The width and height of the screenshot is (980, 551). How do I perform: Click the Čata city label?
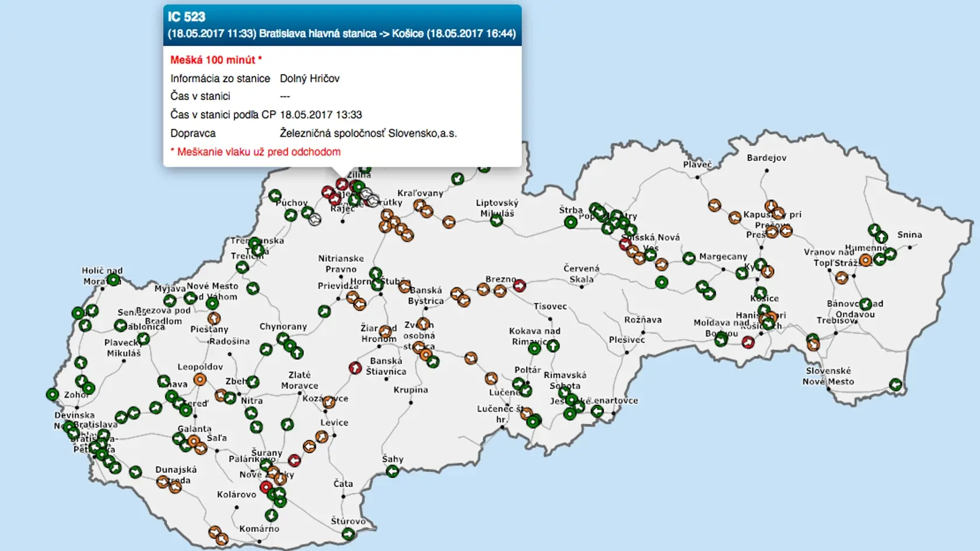[x=343, y=484]
